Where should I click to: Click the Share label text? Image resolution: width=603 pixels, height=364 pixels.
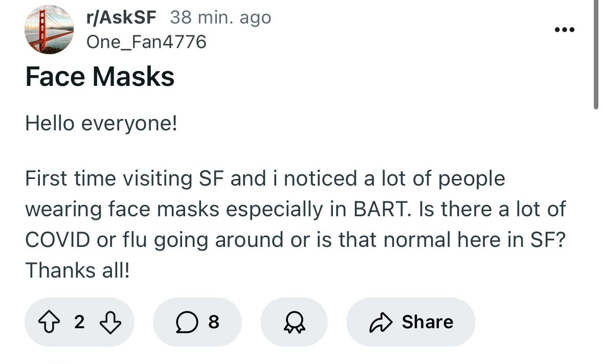pos(427,322)
